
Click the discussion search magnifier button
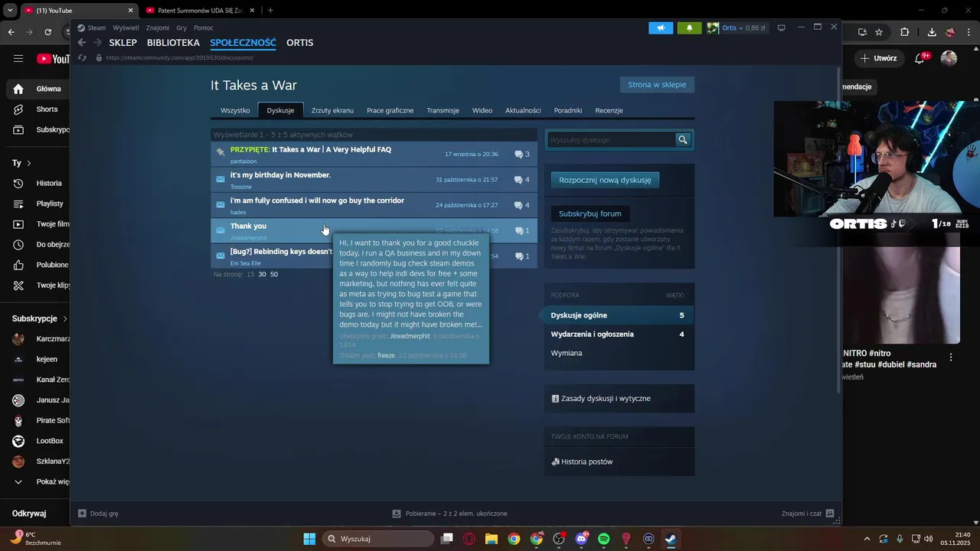(x=683, y=140)
